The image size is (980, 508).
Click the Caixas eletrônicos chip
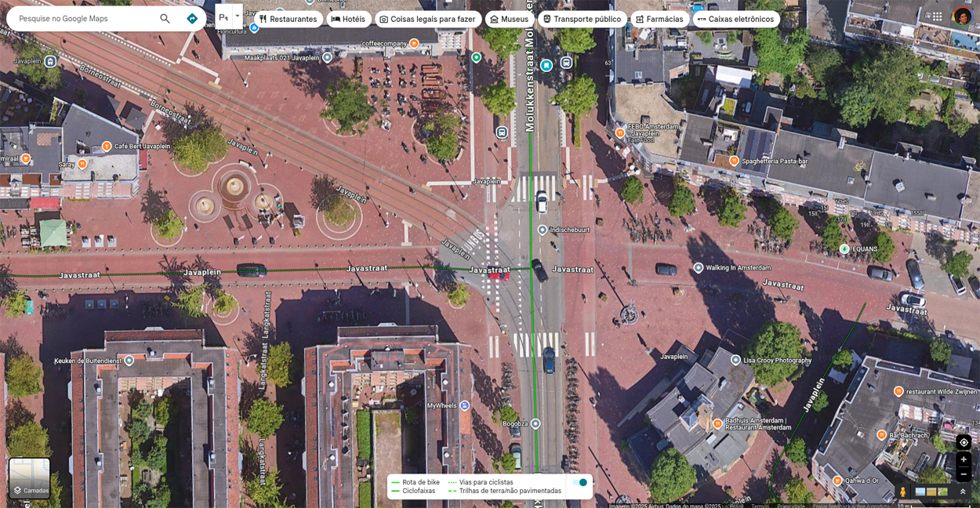click(x=735, y=19)
